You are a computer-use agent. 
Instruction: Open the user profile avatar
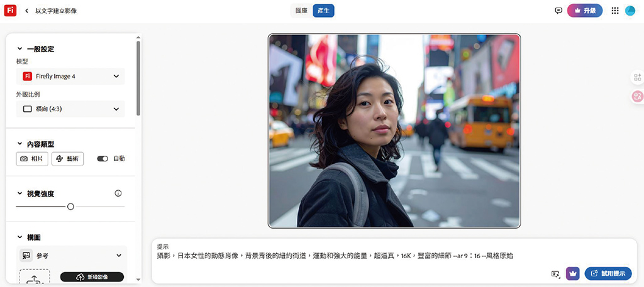[630, 11]
